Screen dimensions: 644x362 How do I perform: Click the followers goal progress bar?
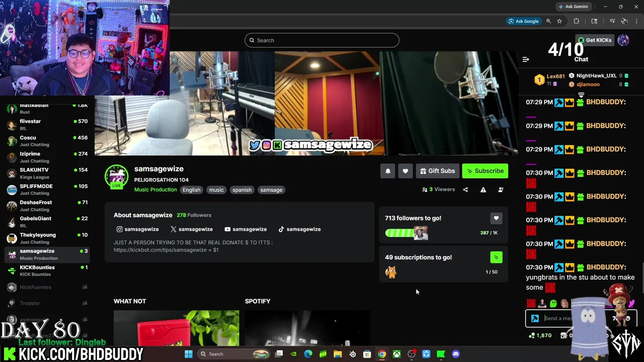pos(406,233)
